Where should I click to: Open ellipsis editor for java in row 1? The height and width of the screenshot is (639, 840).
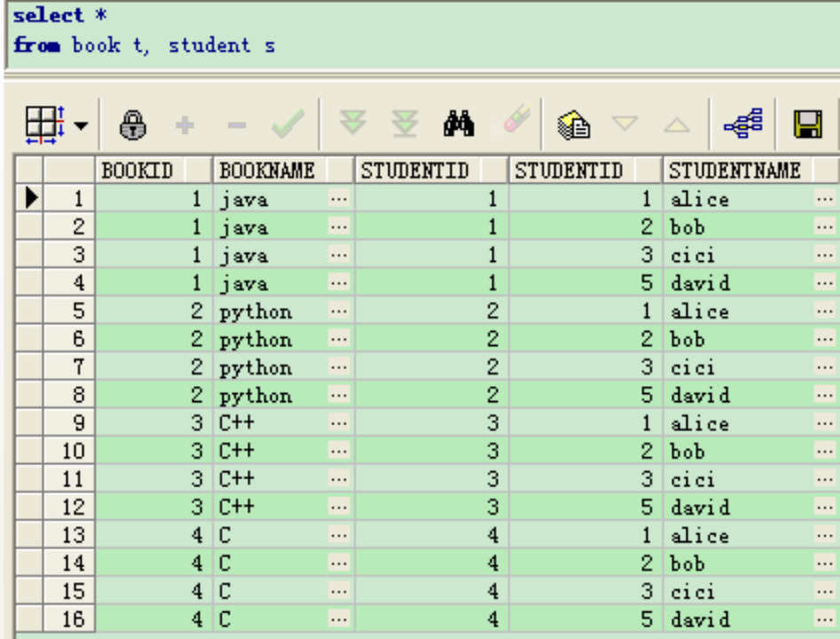(339, 199)
